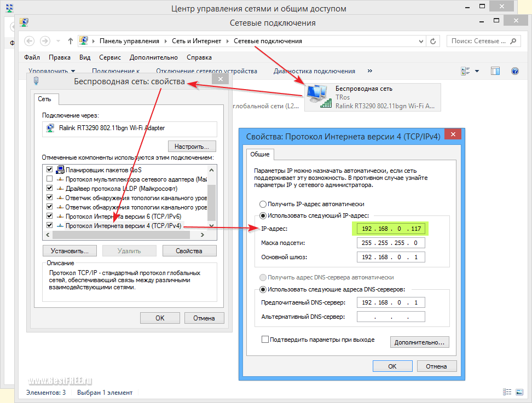
Task: Go forward using the navigation forward arrow
Action: click(45, 41)
